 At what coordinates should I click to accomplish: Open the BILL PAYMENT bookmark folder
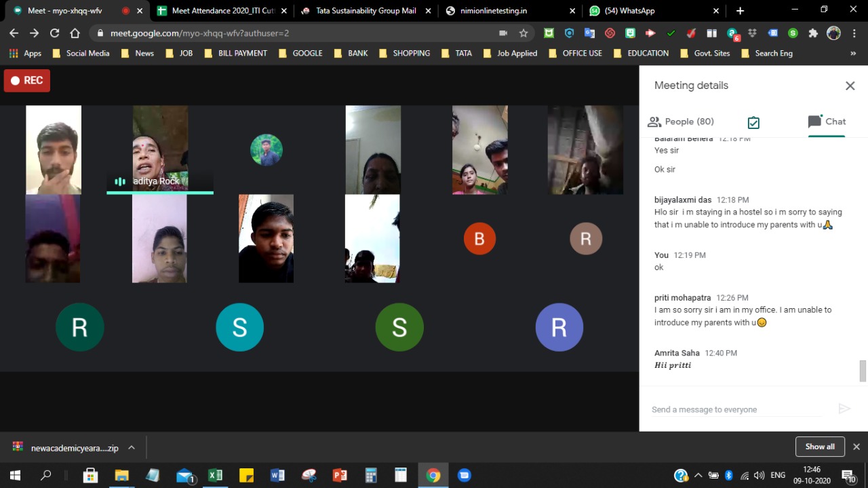pyautogui.click(x=235, y=53)
